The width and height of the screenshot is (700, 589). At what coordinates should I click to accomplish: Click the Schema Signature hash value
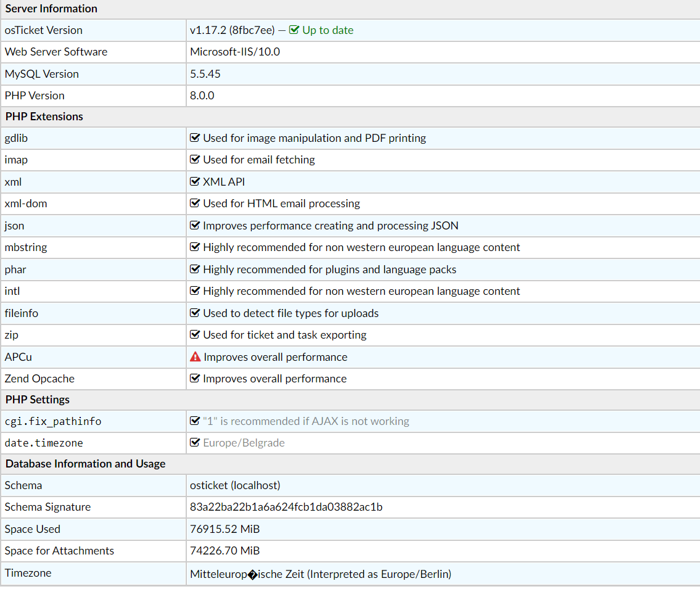[x=286, y=507]
